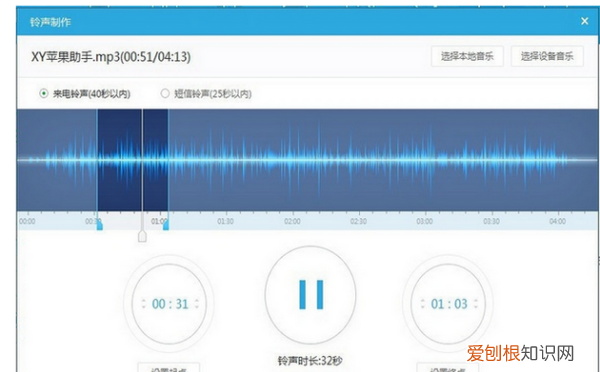This screenshot has width=600, height=372.
Task: Click the 04:00 timeline label
Action: pos(558,222)
